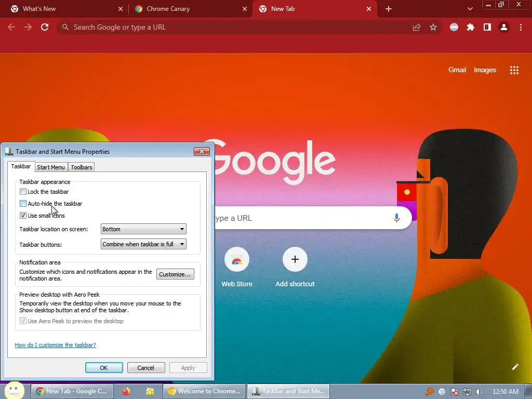Click the Taskbar and Start Menu taskbar button
The width and height of the screenshot is (532, 399).
tap(288, 391)
